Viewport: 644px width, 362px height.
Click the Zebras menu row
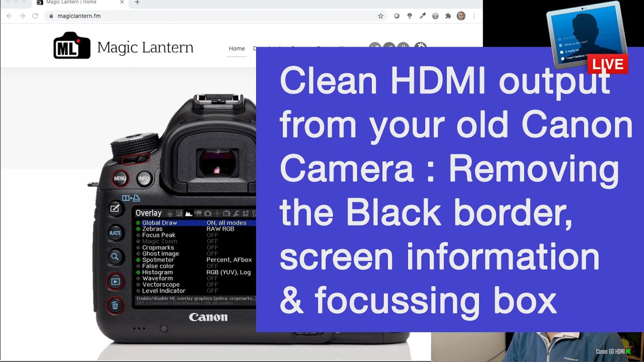tap(196, 229)
